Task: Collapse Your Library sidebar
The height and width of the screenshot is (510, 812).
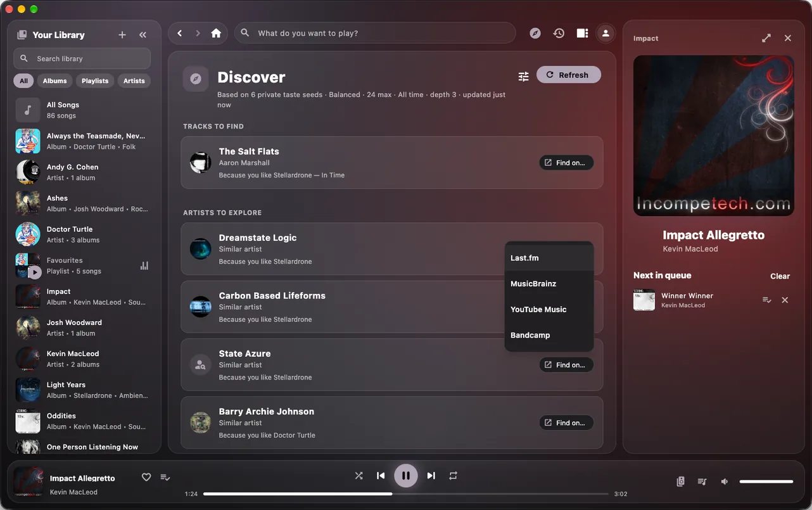Action: point(143,35)
